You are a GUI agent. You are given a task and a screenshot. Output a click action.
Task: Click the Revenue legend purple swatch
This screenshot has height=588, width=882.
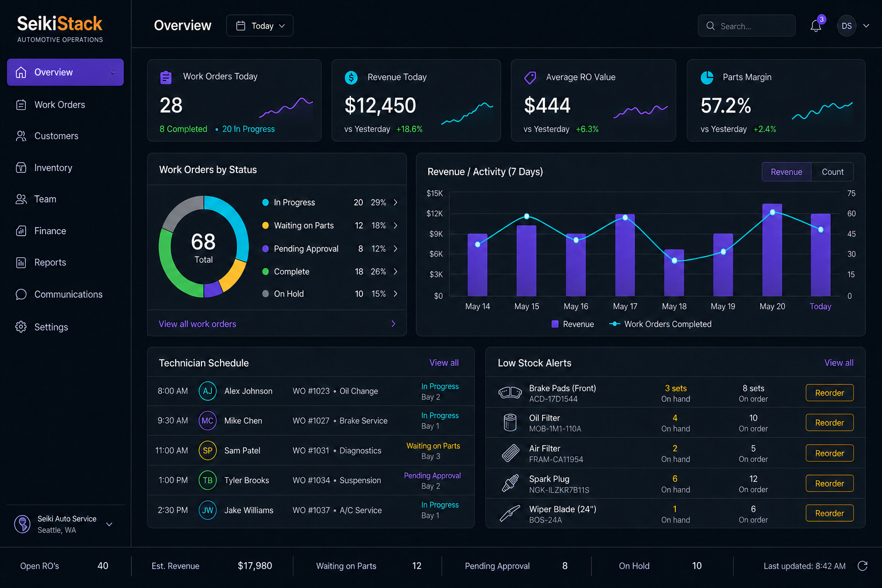click(x=555, y=324)
